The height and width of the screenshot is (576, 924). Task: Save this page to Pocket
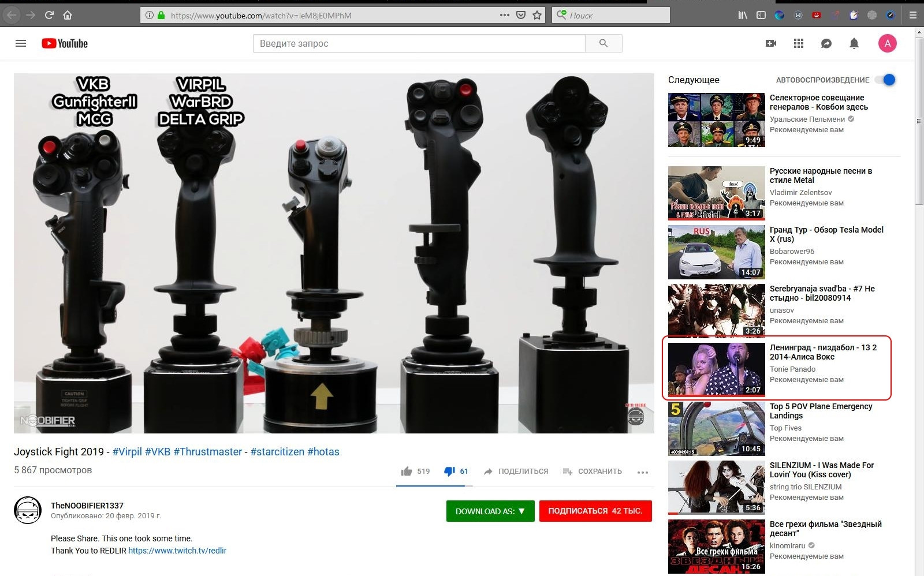521,15
